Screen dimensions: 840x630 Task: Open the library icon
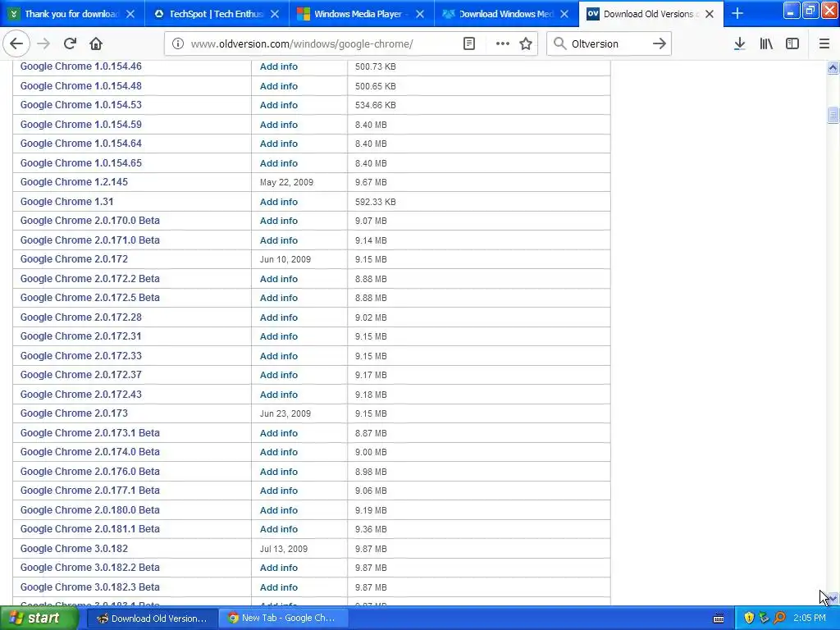(766, 43)
